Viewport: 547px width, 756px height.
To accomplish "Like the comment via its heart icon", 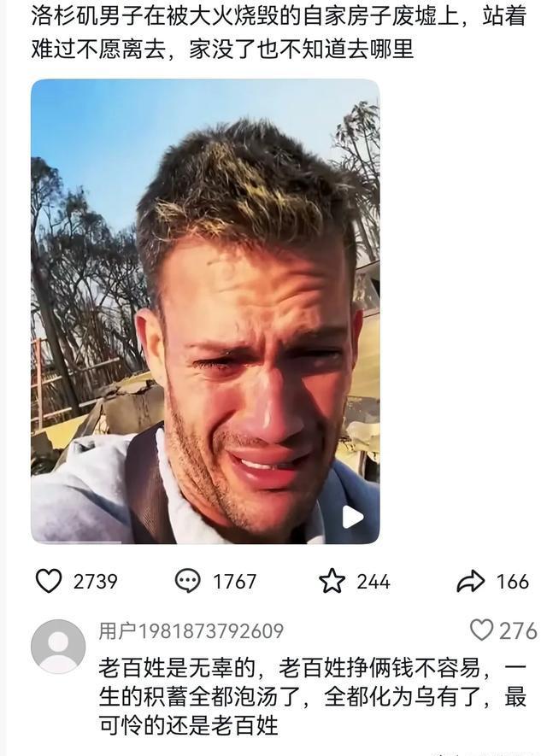I will pyautogui.click(x=481, y=630).
